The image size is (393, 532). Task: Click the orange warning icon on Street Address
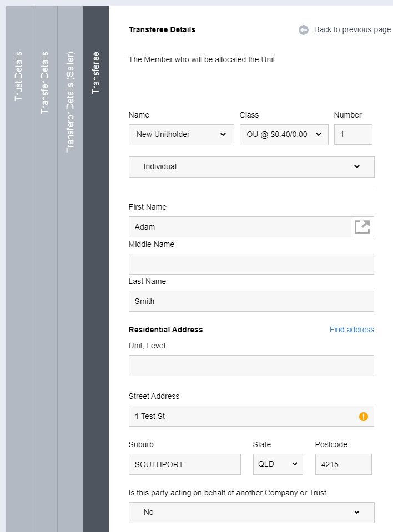point(364,416)
